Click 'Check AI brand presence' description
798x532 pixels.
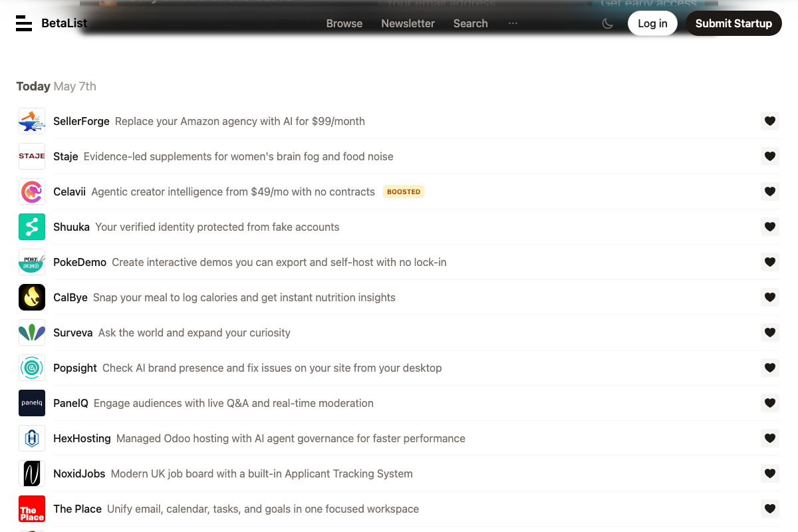pos(272,368)
